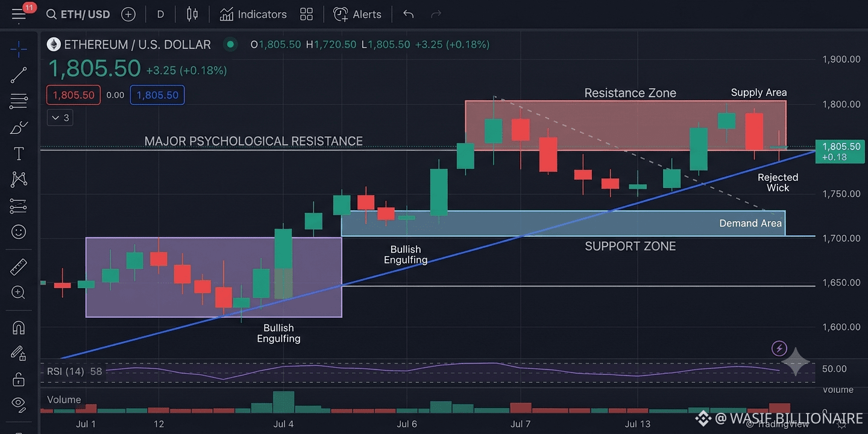Open the candlestick chart style picker
The width and height of the screenshot is (868, 434).
[192, 14]
